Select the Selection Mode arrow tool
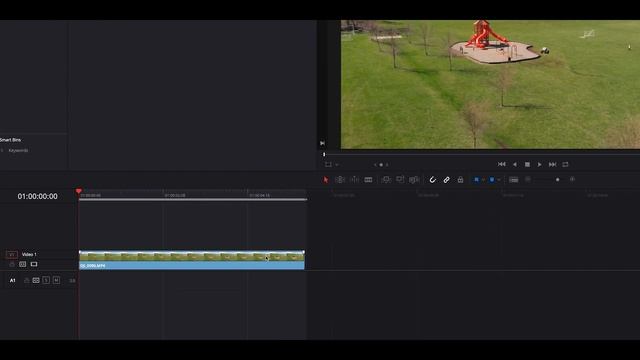This screenshot has width=640, height=360. tap(326, 180)
